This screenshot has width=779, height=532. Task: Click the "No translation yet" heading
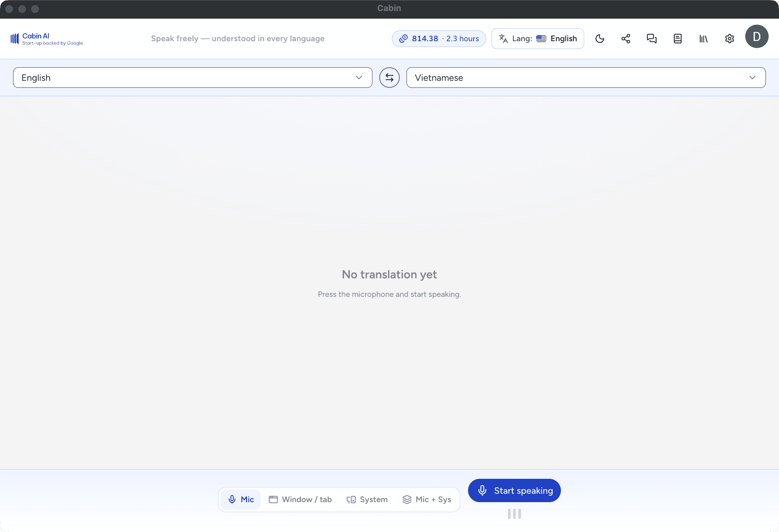[x=389, y=274]
